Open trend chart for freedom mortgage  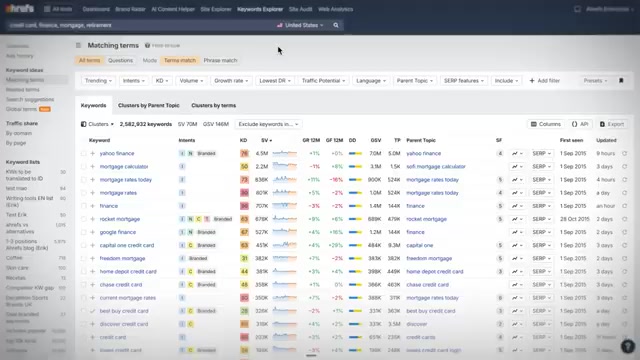click(x=517, y=258)
